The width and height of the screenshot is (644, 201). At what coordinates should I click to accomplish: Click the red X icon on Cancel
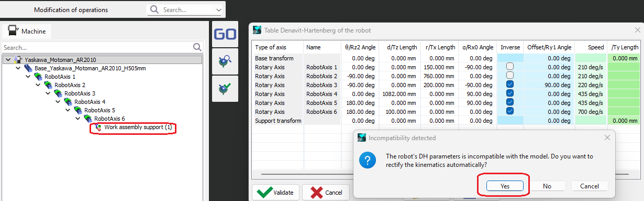click(x=317, y=193)
